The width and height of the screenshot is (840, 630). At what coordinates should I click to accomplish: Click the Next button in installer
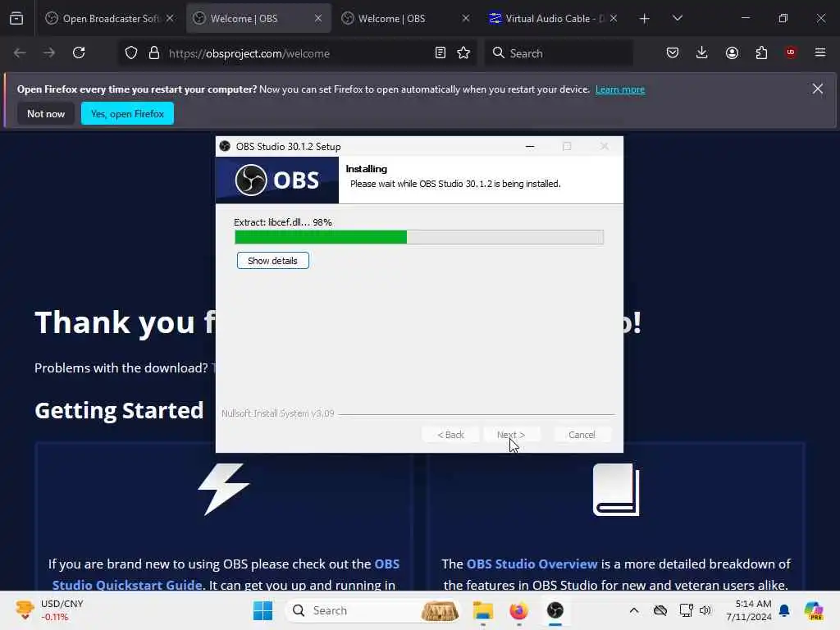(x=511, y=435)
